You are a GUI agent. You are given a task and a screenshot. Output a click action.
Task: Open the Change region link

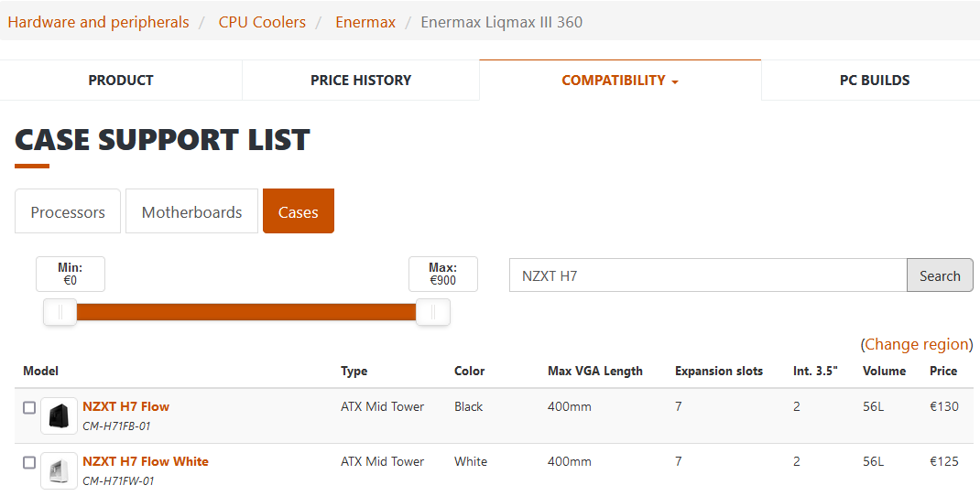pyautogui.click(x=916, y=344)
